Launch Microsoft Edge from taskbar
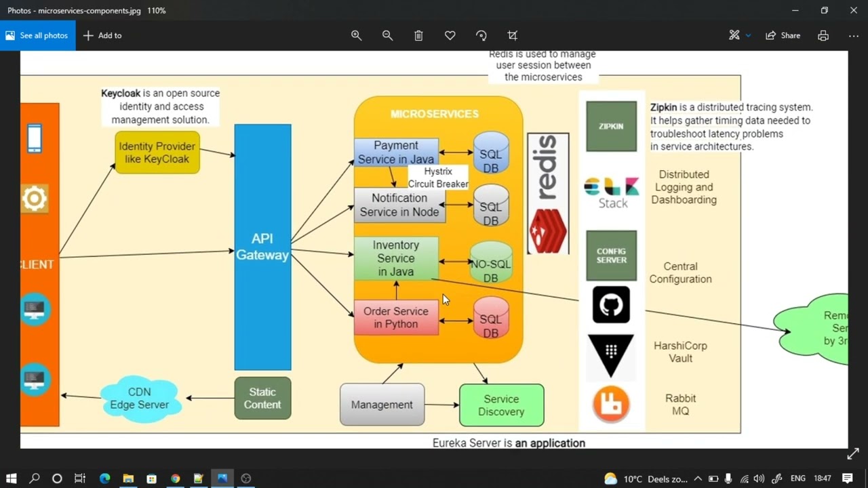 pos(104,479)
